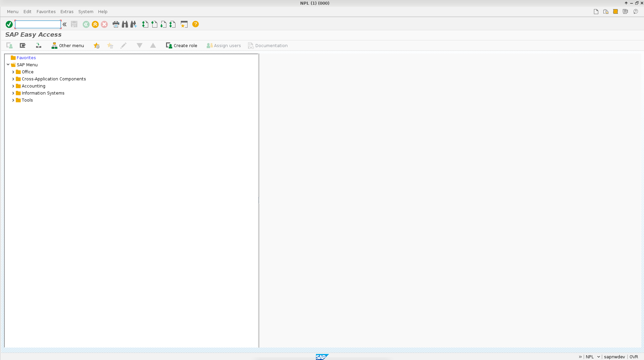Open the Extras menu
The height and width of the screenshot is (360, 644).
click(x=67, y=11)
